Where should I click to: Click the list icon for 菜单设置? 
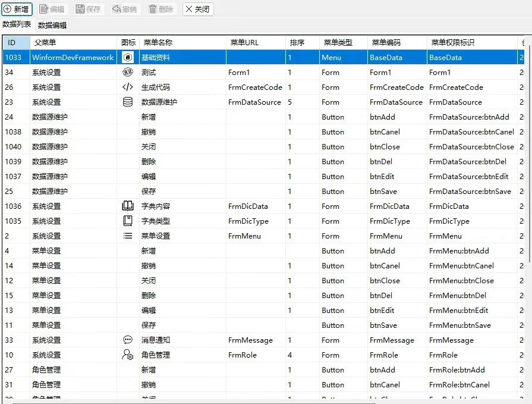[x=128, y=236]
